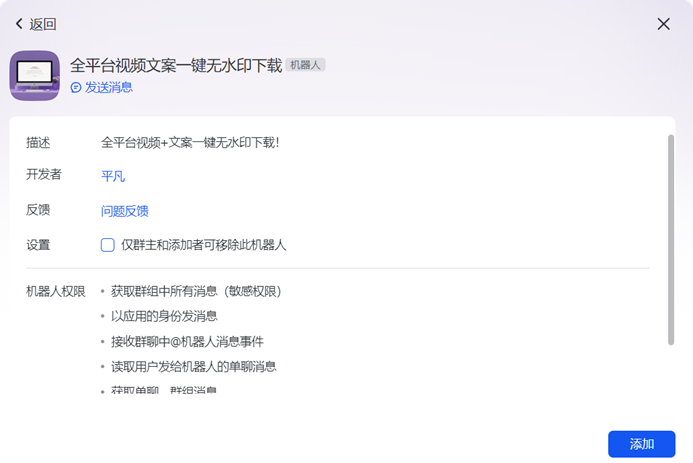This screenshot has width=693, height=463.
Task: Click the vertical scrollbar of the details panel
Action: click(671, 240)
